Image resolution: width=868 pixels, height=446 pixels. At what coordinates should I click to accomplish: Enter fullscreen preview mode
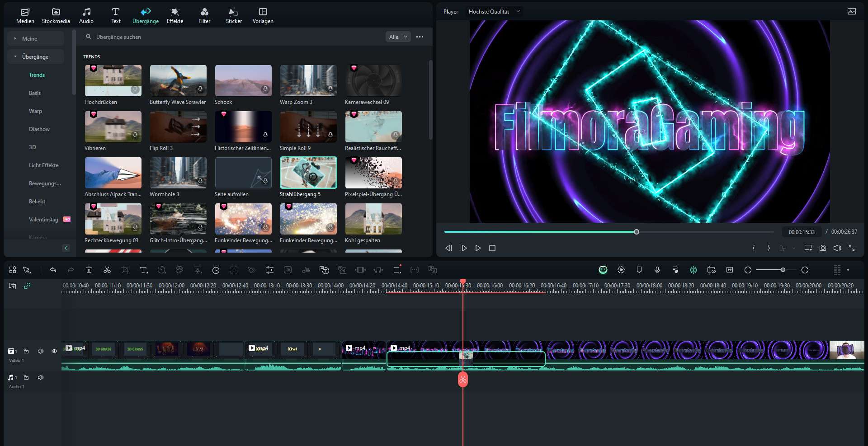point(852,248)
